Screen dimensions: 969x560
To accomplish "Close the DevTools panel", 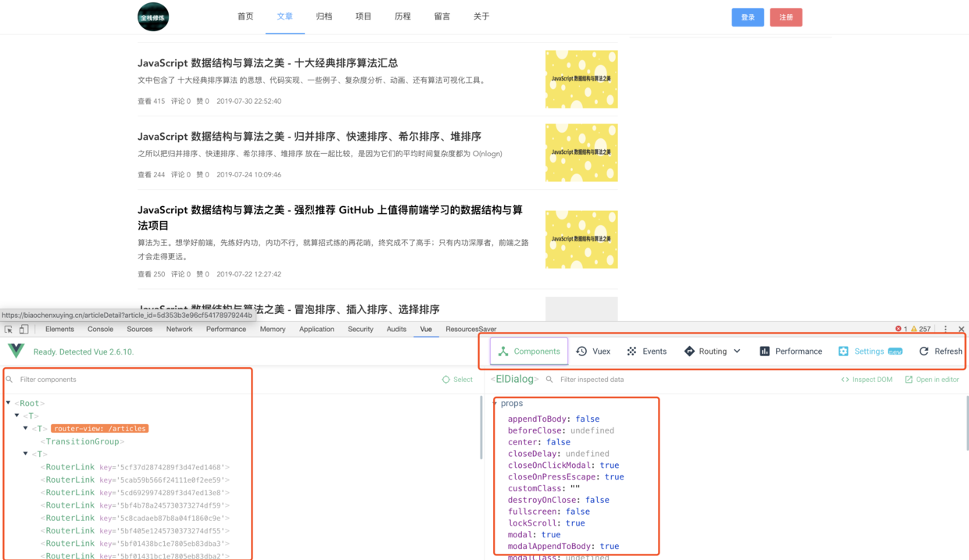I will click(961, 329).
